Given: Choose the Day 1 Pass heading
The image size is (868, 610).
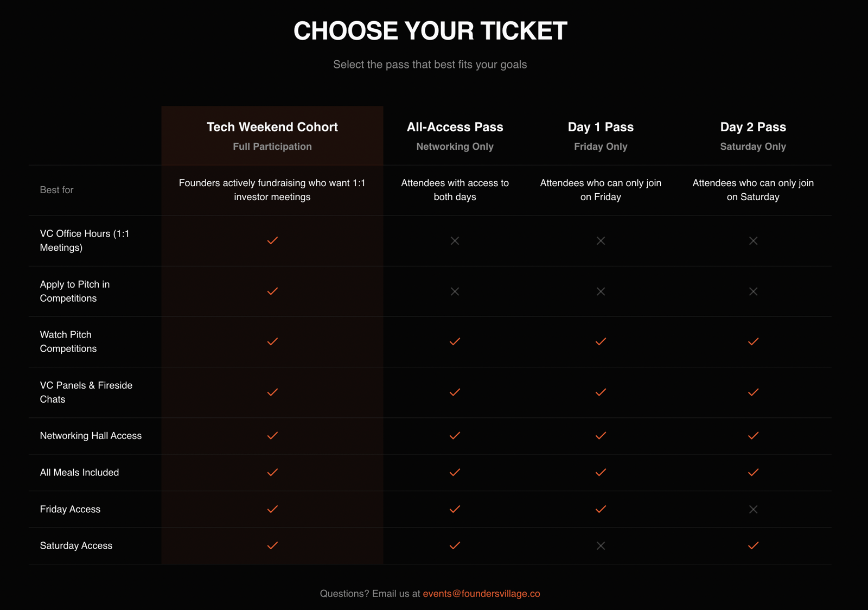Looking at the screenshot, I should point(601,127).
